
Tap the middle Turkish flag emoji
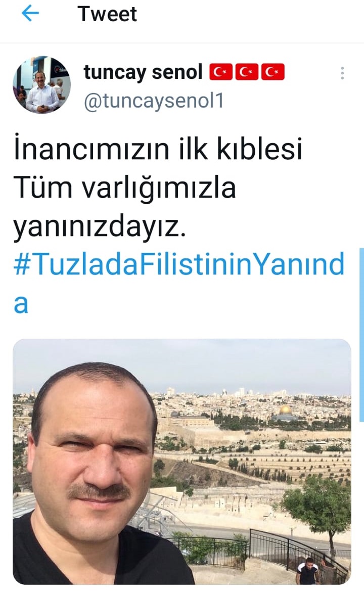pos(247,72)
